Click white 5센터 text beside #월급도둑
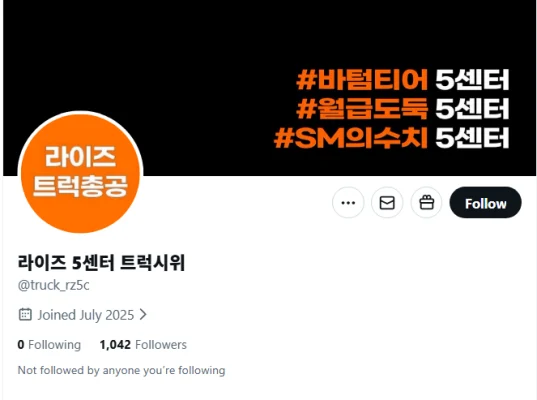Viewport: 537px width, 400px height. pyautogui.click(x=472, y=109)
